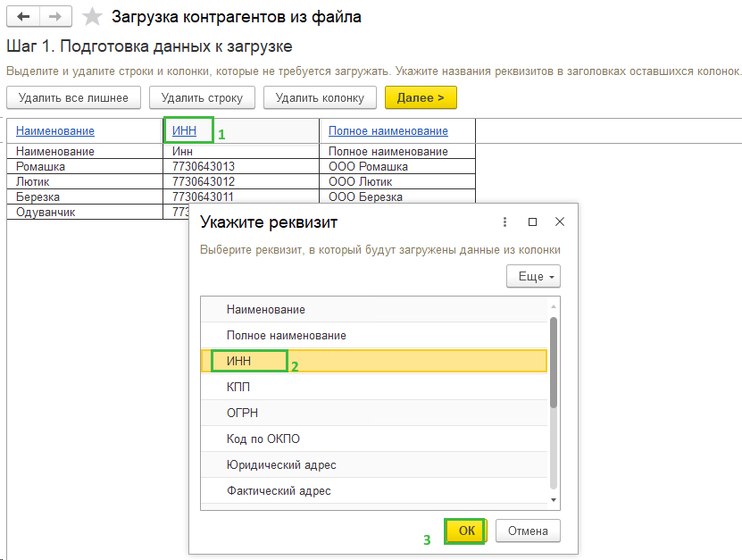Image resolution: width=742 pixels, height=560 pixels.
Task: Select the Инн header row cell
Action: 241,152
